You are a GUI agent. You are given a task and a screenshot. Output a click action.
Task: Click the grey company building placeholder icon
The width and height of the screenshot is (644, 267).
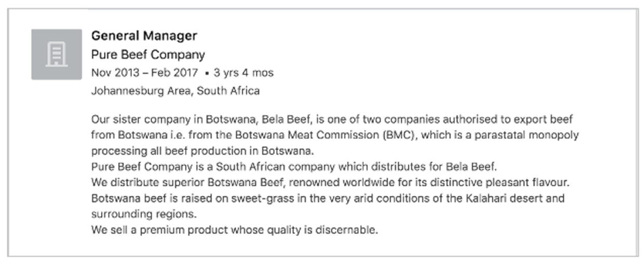[57, 54]
